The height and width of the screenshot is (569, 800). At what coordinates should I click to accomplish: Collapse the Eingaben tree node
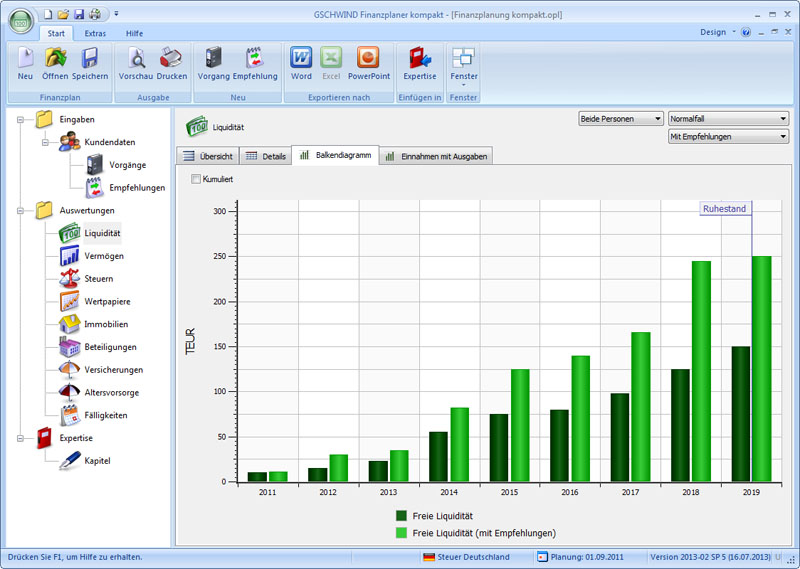click(x=20, y=120)
